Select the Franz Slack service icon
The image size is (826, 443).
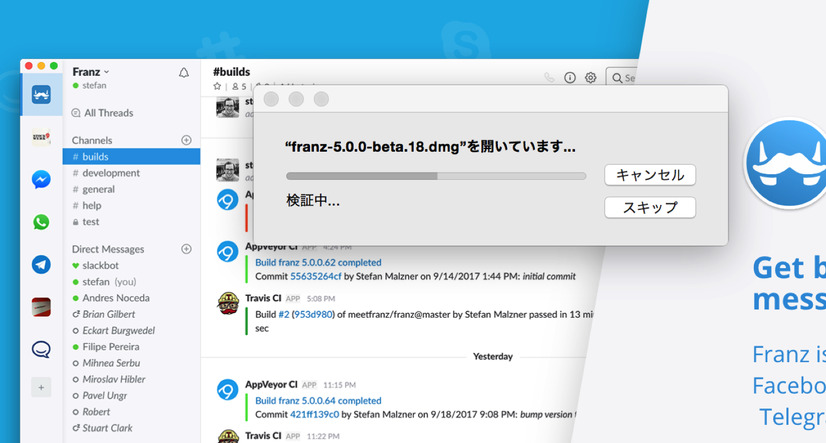pyautogui.click(x=41, y=95)
